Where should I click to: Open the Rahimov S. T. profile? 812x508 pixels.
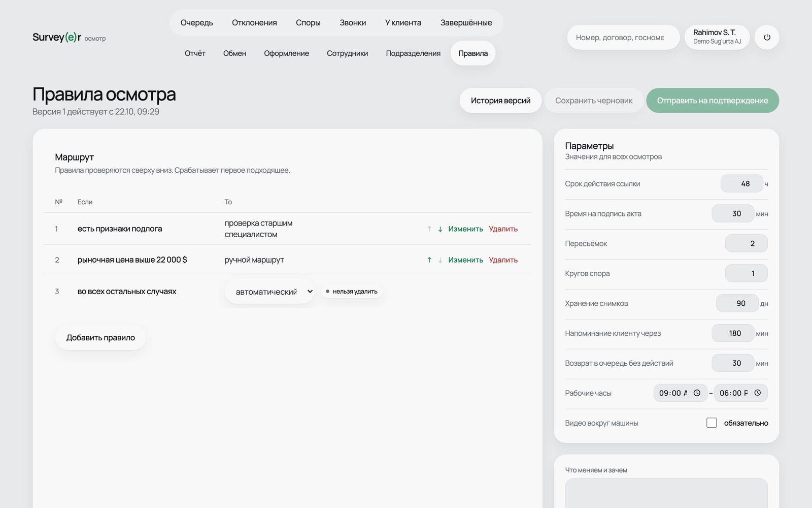pos(717,37)
